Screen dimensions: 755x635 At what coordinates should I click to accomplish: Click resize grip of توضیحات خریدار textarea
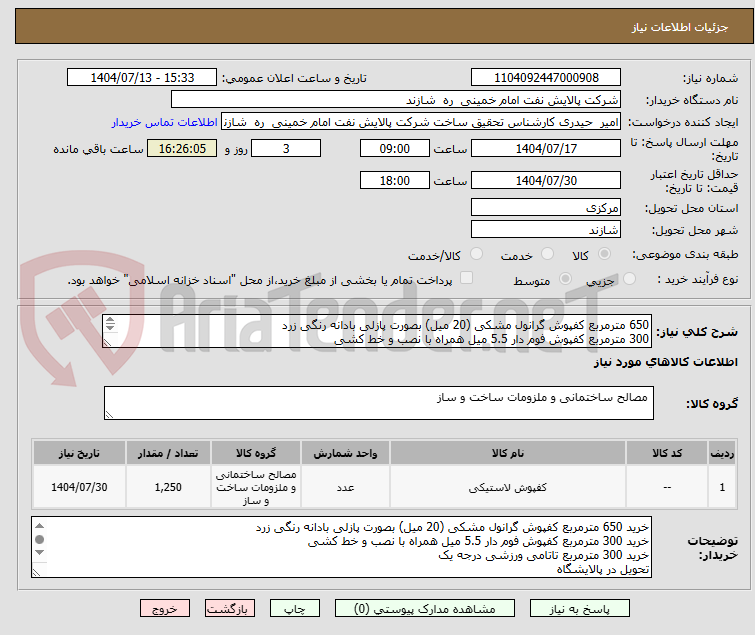[x=36, y=572]
